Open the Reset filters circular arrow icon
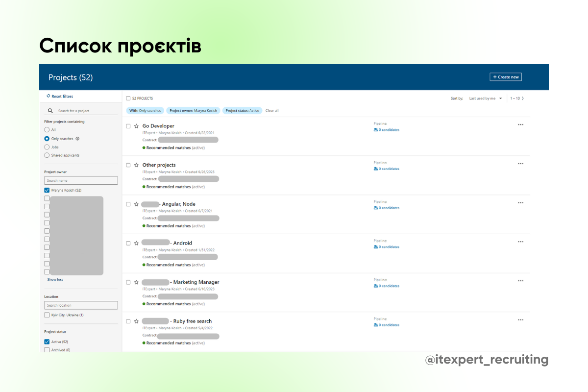 point(49,96)
